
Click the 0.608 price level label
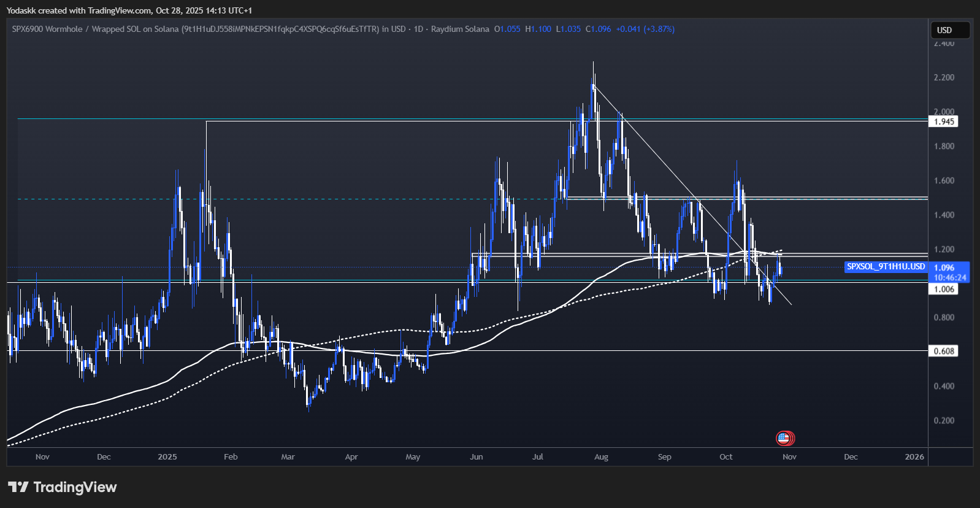(944, 351)
